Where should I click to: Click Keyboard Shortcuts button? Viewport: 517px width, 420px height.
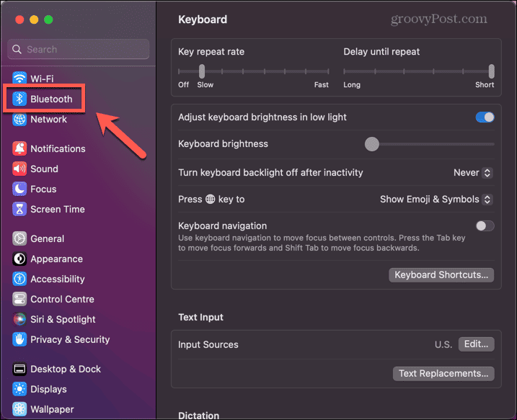(441, 274)
